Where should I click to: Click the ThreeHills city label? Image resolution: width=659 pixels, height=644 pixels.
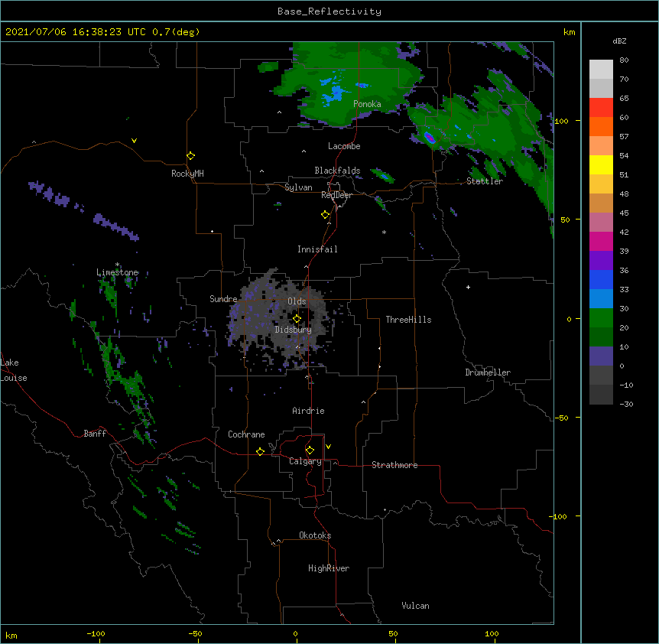coord(408,320)
